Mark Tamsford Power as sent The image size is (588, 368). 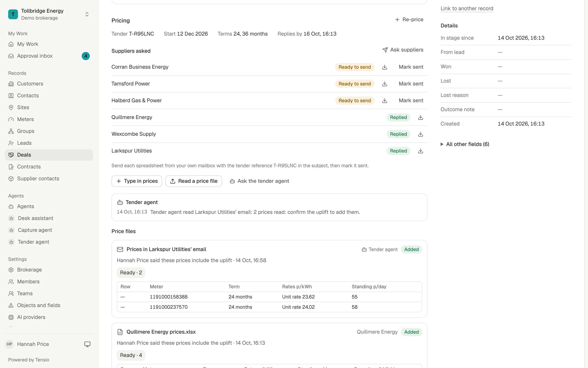411,84
